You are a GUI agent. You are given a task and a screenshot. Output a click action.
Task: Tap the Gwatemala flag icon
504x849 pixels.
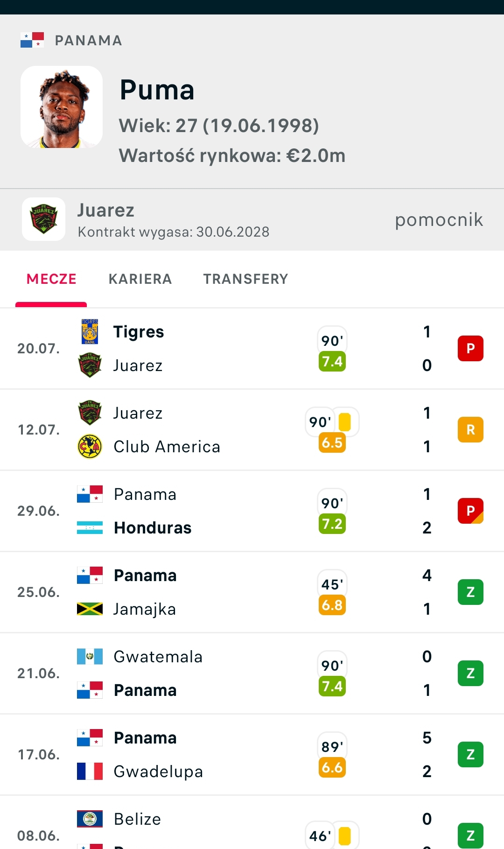(90, 657)
